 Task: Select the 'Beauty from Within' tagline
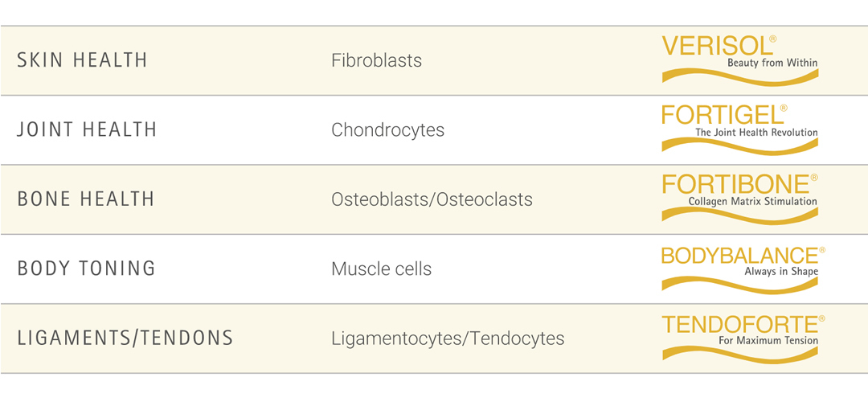coord(772,63)
